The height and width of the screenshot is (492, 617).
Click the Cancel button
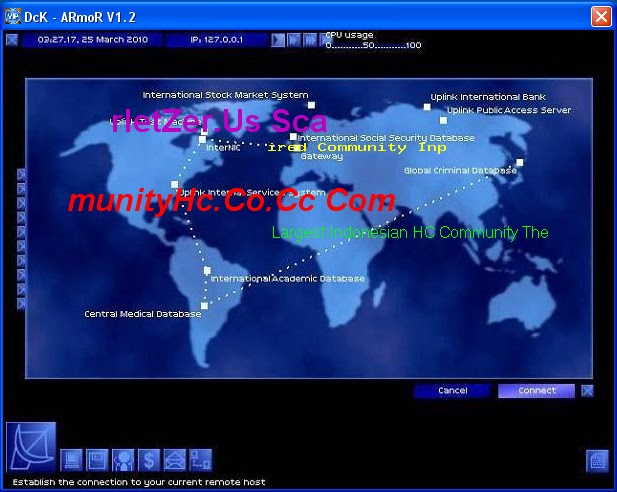[453, 391]
